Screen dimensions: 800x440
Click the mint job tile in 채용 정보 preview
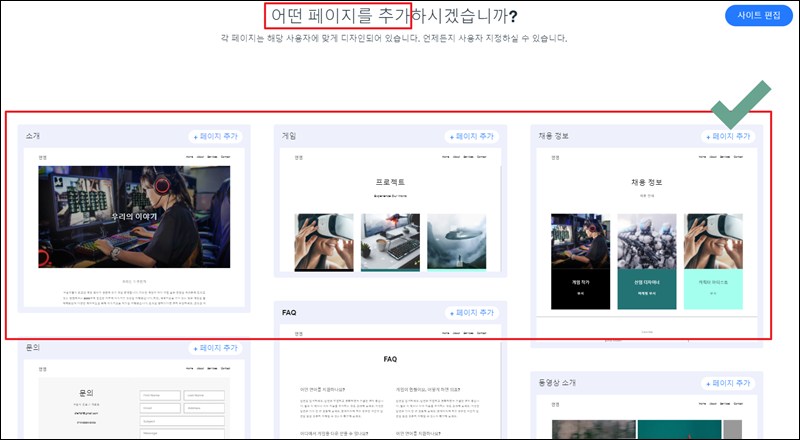click(x=713, y=289)
